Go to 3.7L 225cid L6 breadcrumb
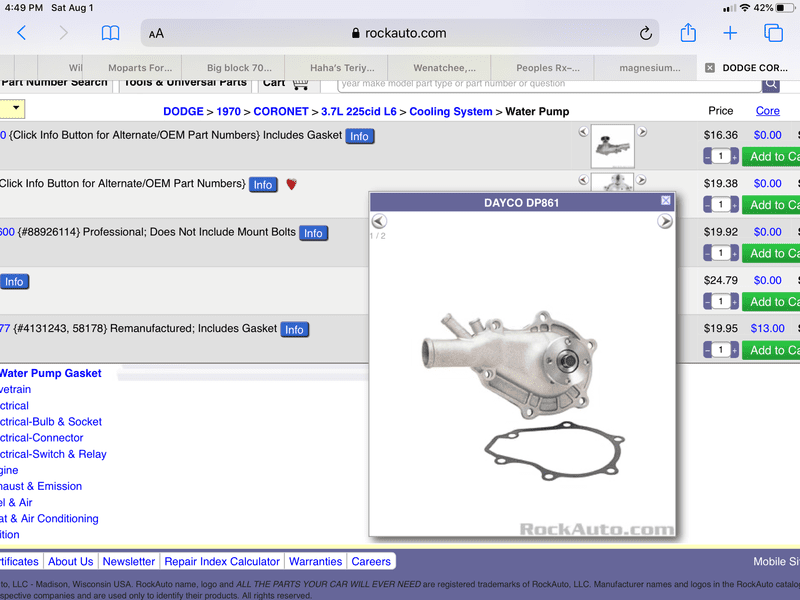800x600 pixels. tap(359, 112)
